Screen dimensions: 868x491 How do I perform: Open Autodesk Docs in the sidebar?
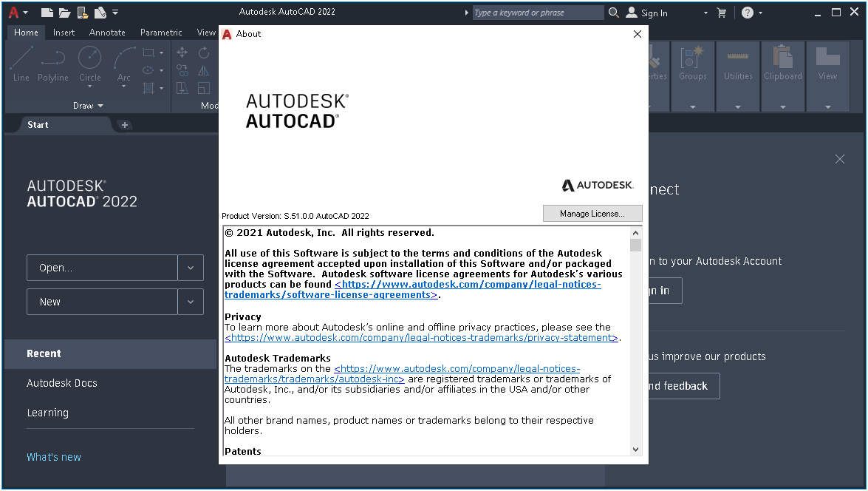point(61,383)
